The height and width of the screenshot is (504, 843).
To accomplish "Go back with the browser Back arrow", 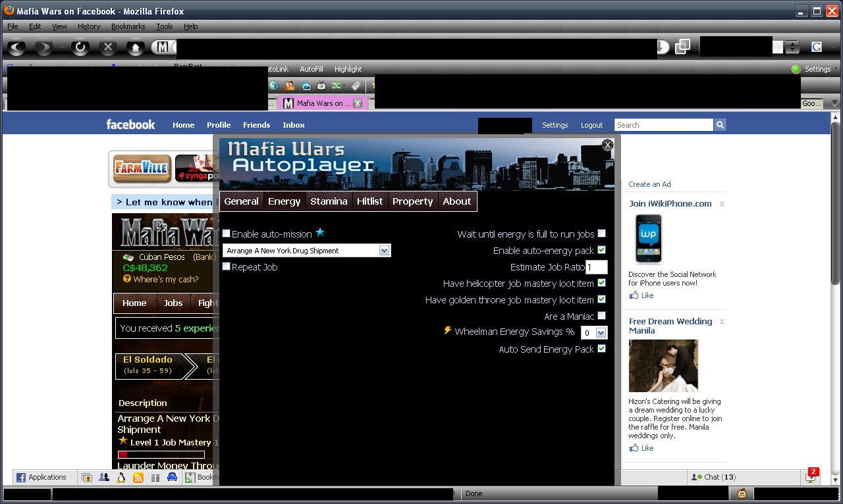I will point(17,47).
